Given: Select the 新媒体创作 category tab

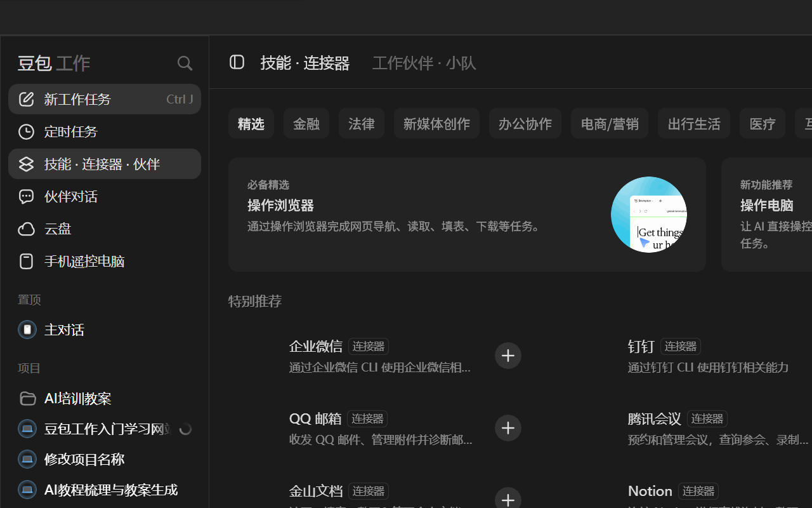Looking at the screenshot, I should [x=436, y=123].
